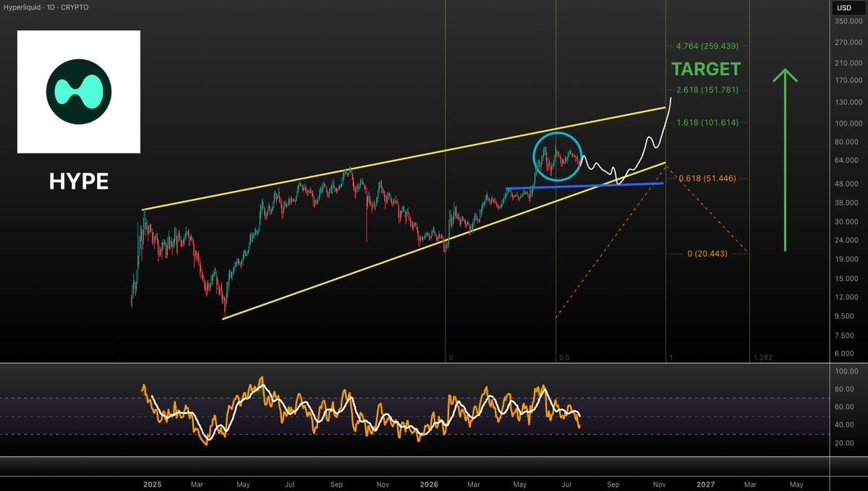Click the 24.000 price axis label
This screenshot has width=868, height=491.
(848, 241)
